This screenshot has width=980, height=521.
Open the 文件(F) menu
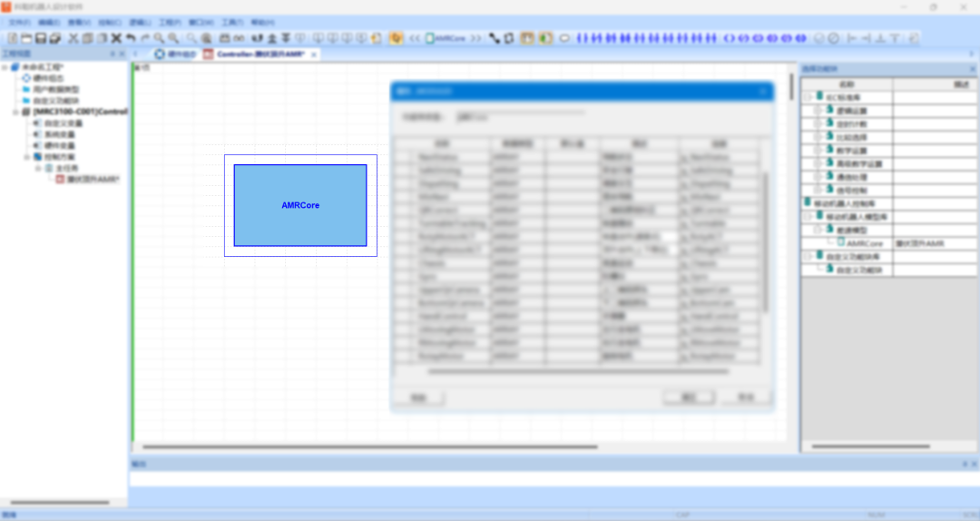click(x=19, y=22)
